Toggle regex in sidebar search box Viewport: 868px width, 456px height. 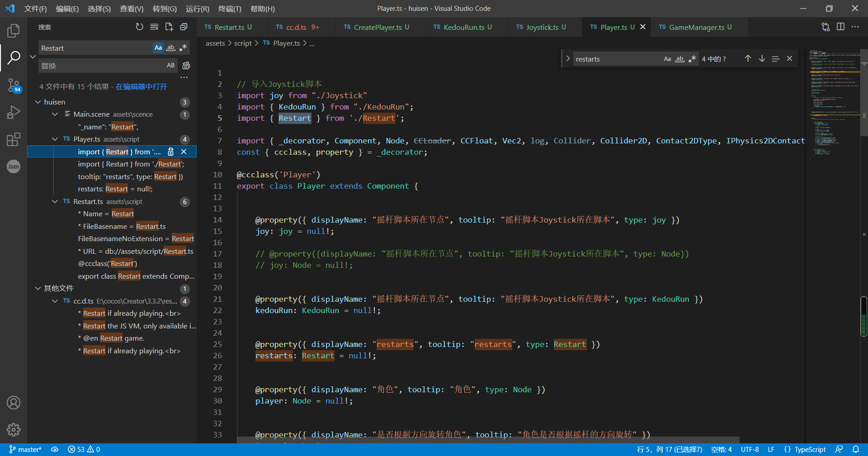[183, 48]
